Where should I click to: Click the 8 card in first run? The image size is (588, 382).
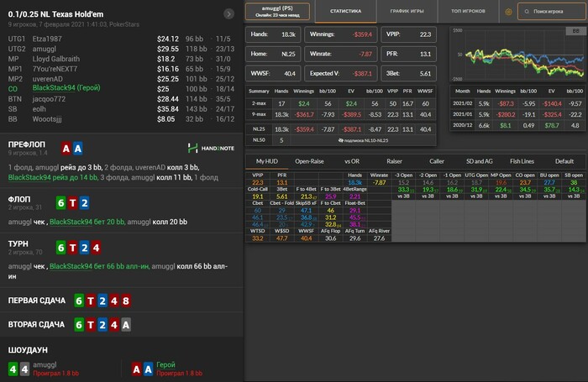point(126,301)
